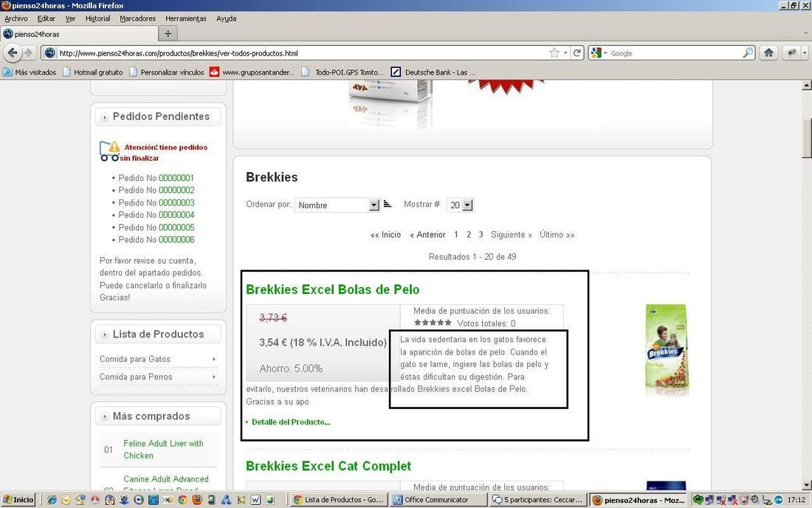The image size is (812, 508).
Task: Launch Google Chrome from the quick launch bar
Action: tap(182, 500)
